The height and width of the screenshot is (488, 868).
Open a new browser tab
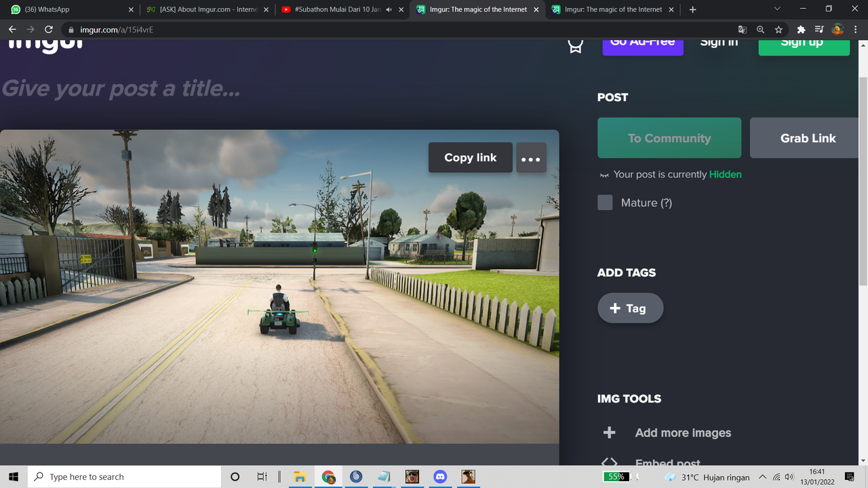(692, 9)
